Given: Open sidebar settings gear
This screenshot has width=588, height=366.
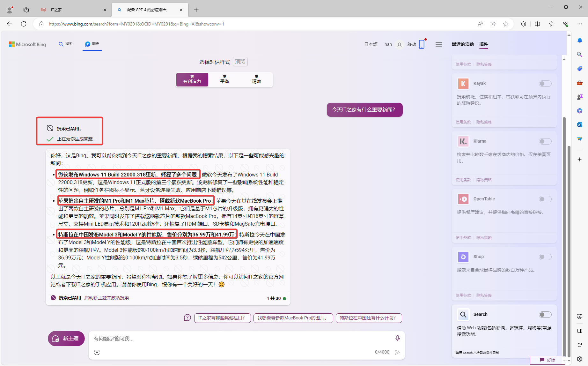Looking at the screenshot, I should pyautogui.click(x=580, y=359).
